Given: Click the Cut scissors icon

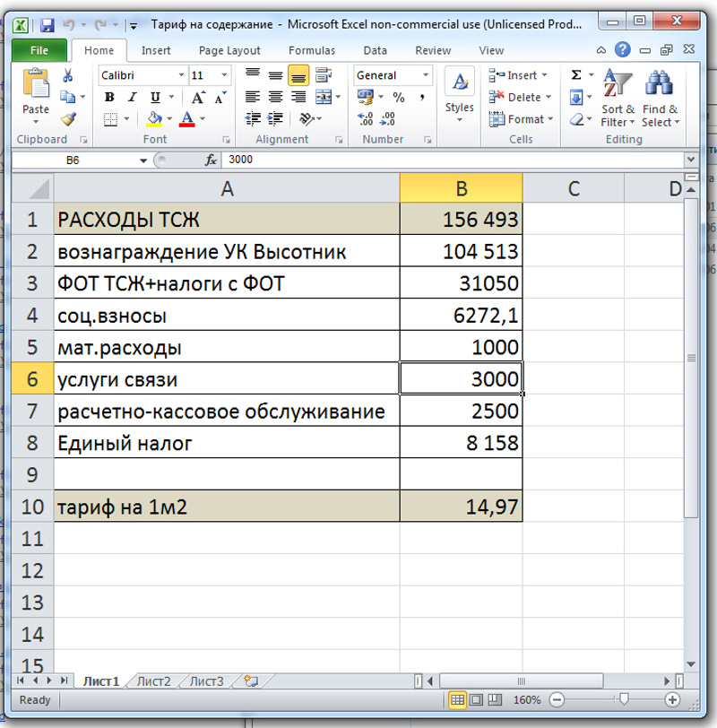Looking at the screenshot, I should [x=67, y=75].
